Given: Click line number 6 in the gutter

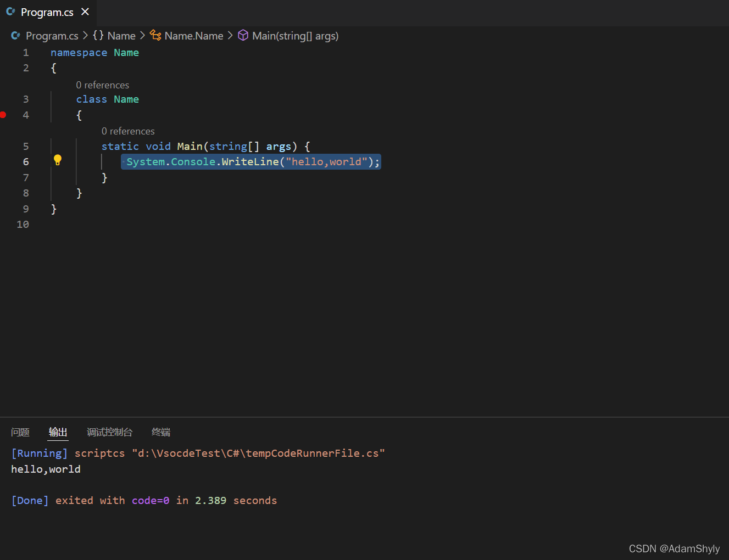Looking at the screenshot, I should coord(25,161).
